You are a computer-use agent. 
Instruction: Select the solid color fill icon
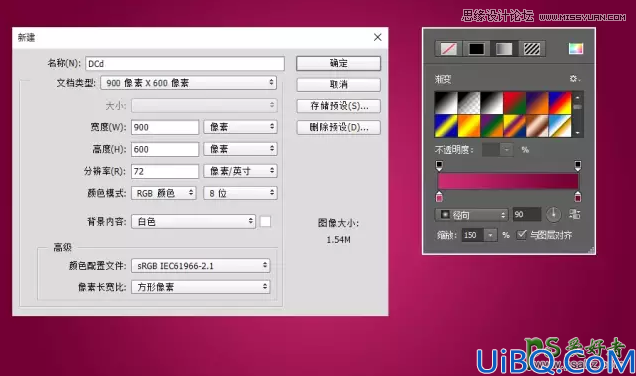[x=476, y=49]
